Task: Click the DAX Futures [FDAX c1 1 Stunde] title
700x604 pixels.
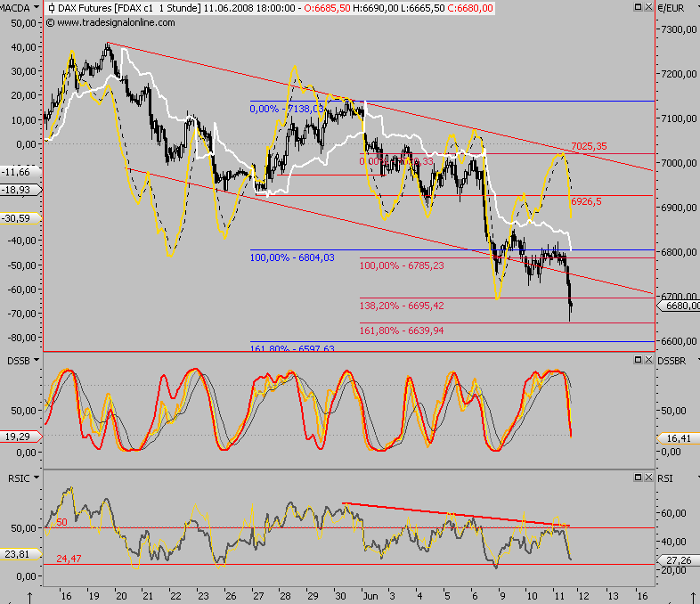Action: point(129,8)
